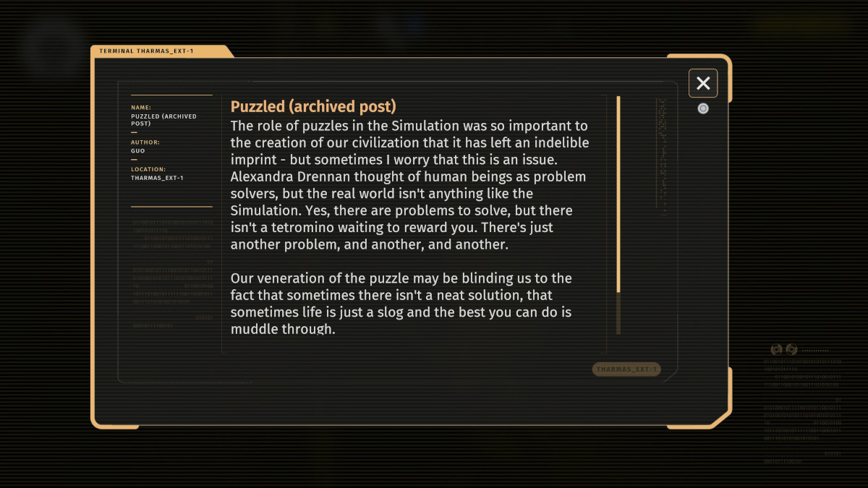This screenshot has width=868, height=488.
Task: Click the 'Our veneration of the puzzle' paragraph
Action: (x=401, y=304)
